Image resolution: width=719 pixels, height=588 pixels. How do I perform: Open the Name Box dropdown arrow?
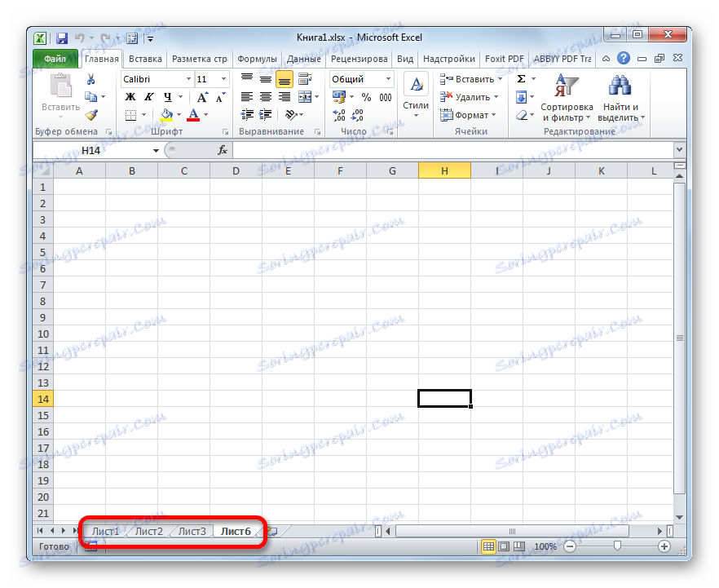point(156,150)
